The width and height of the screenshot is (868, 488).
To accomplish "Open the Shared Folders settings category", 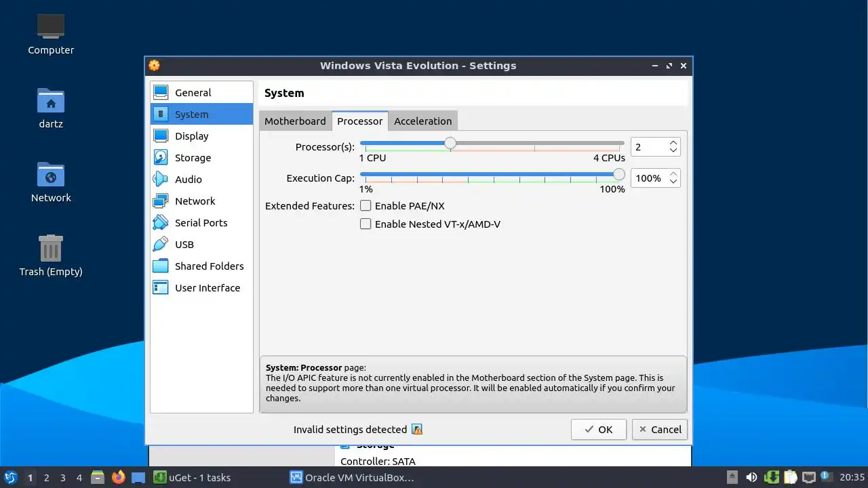I will pos(201,266).
